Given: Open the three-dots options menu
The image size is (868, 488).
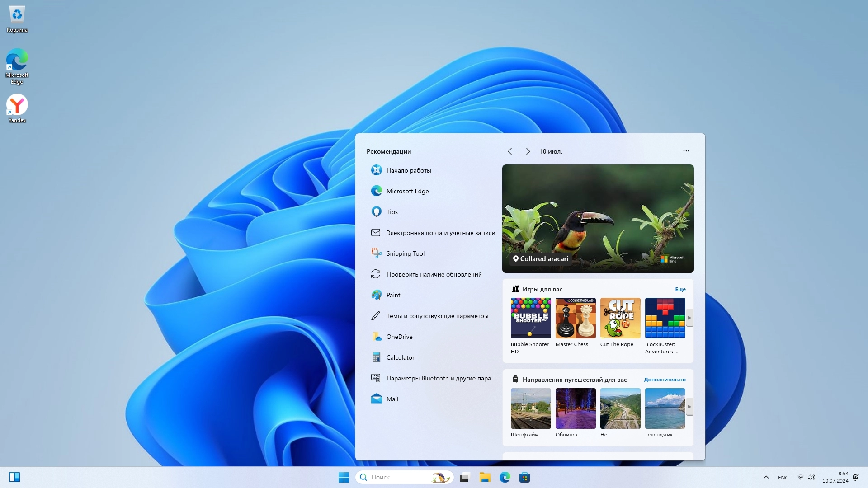Looking at the screenshot, I should pos(686,151).
